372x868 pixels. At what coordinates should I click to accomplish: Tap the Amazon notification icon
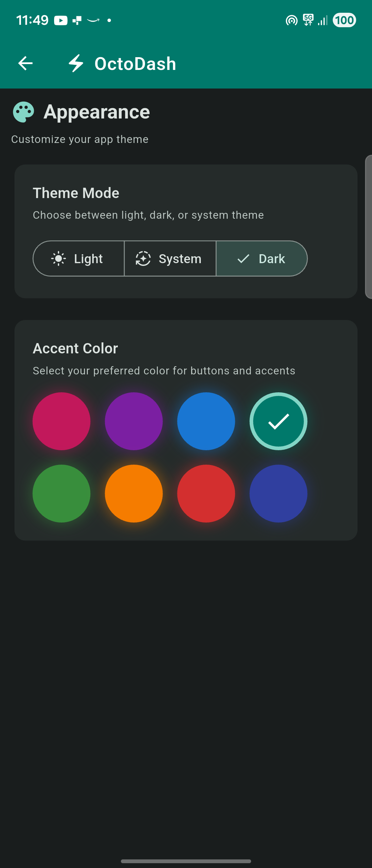coord(93,21)
